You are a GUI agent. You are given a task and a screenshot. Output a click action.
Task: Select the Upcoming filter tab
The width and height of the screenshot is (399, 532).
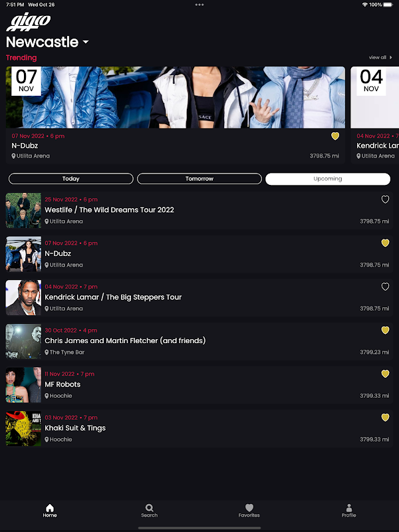tap(328, 179)
